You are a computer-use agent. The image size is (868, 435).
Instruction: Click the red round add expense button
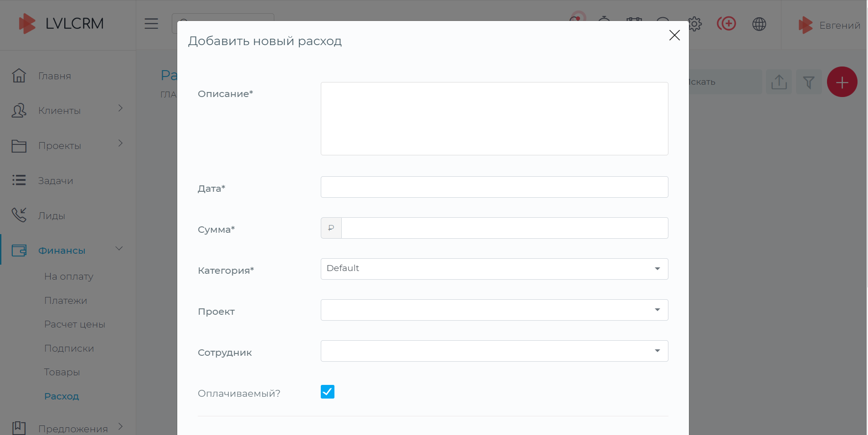pos(842,82)
